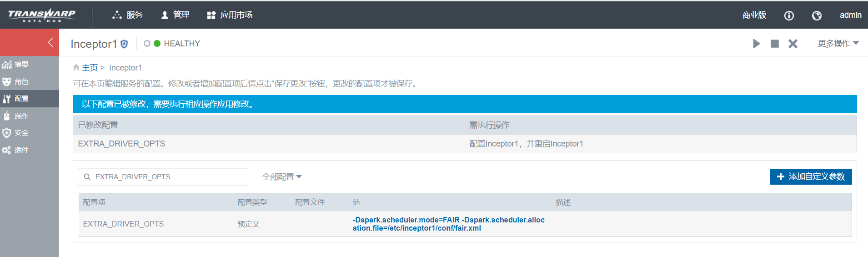Collapse the sidebar with the red chevron

[50, 42]
